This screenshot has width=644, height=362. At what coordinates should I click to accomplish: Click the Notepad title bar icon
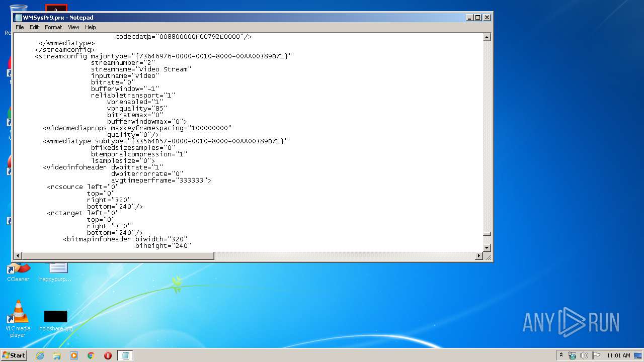(x=18, y=18)
